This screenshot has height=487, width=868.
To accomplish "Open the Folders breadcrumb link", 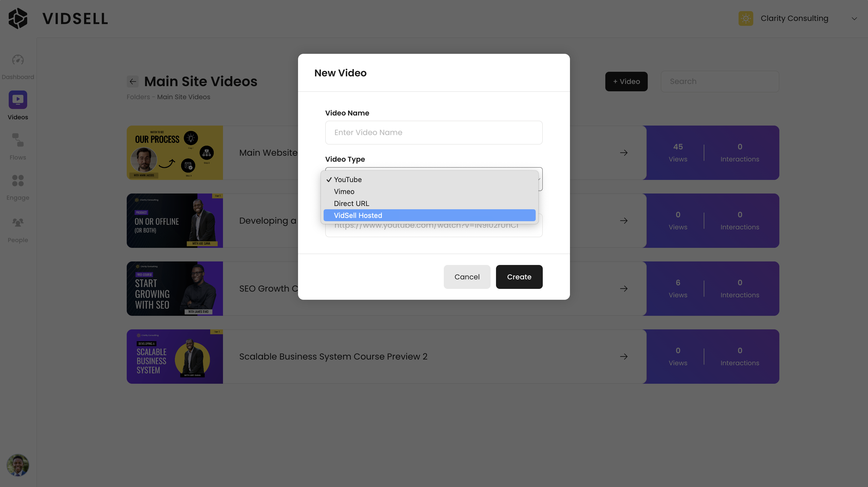I will click(138, 97).
